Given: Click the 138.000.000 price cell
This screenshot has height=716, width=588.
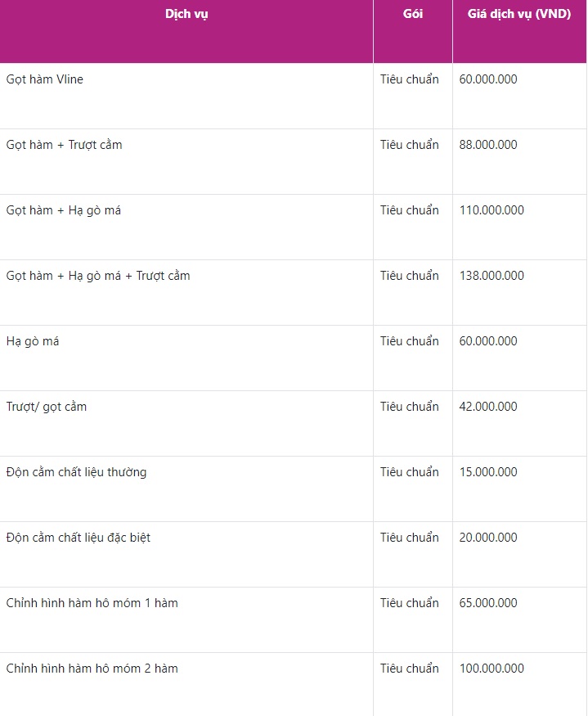Looking at the screenshot, I should [491, 276].
